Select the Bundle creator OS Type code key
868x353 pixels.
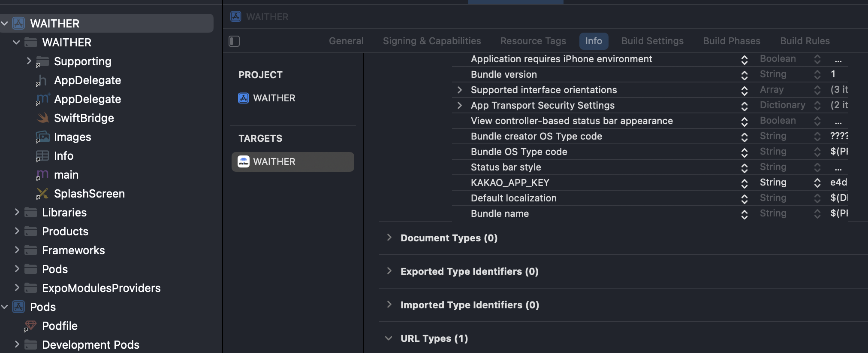click(x=536, y=136)
